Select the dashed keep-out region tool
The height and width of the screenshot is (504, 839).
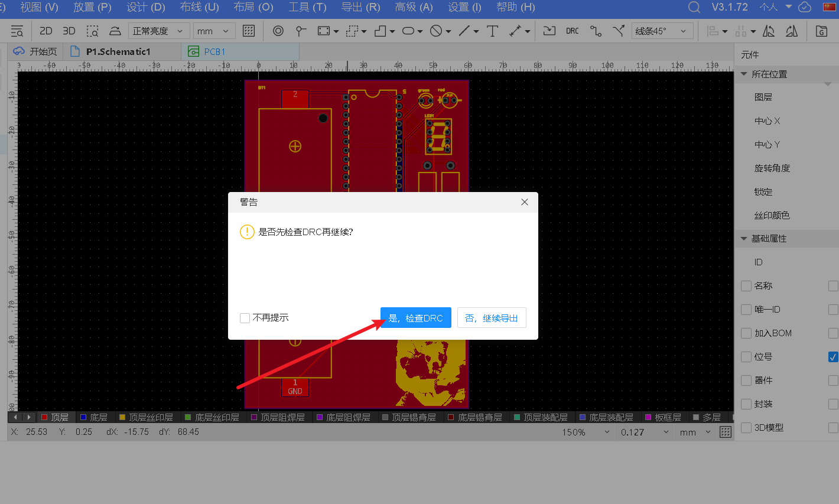(353, 31)
